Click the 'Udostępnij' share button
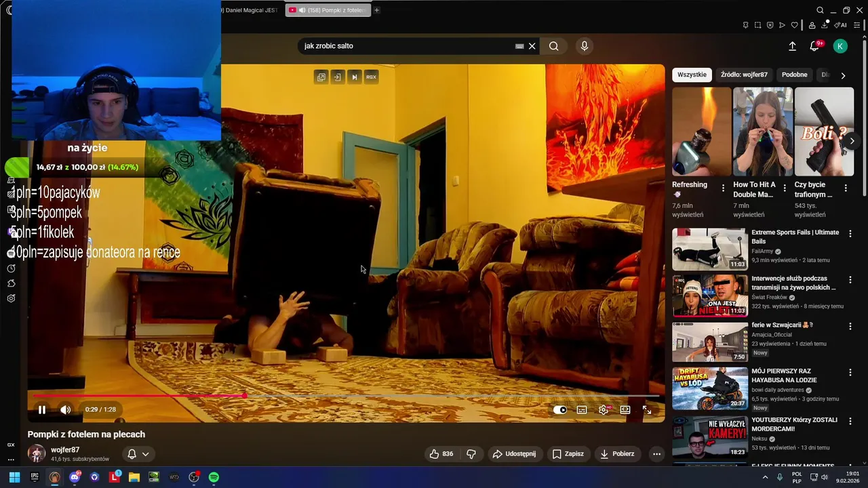Screen dimensions: 868x488 (x=515, y=454)
